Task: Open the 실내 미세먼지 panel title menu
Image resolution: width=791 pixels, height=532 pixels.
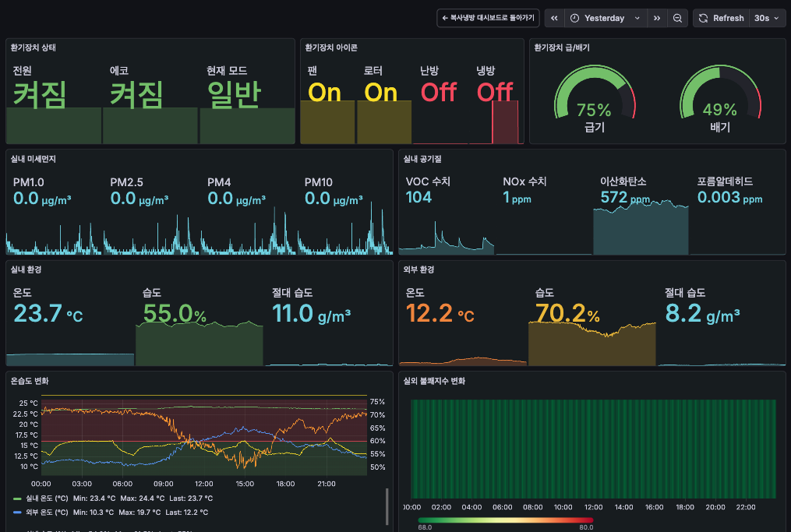Action: [34, 159]
